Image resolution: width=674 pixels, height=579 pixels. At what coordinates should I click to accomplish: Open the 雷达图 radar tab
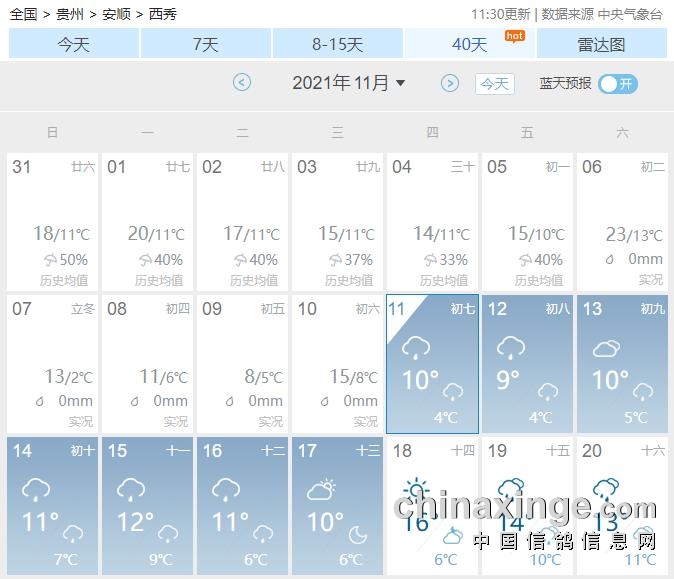(602, 44)
